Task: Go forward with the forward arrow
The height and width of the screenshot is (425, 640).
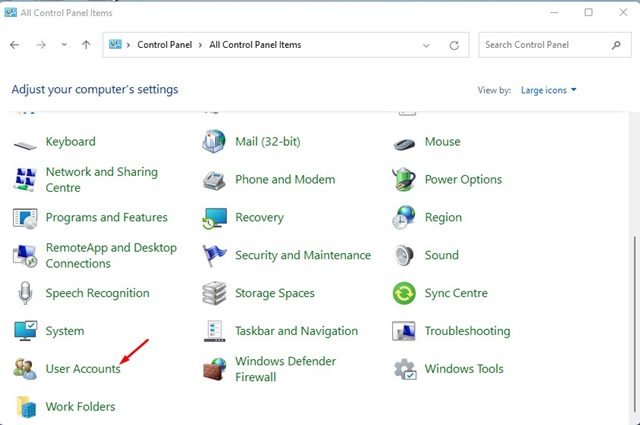Action: [41, 45]
